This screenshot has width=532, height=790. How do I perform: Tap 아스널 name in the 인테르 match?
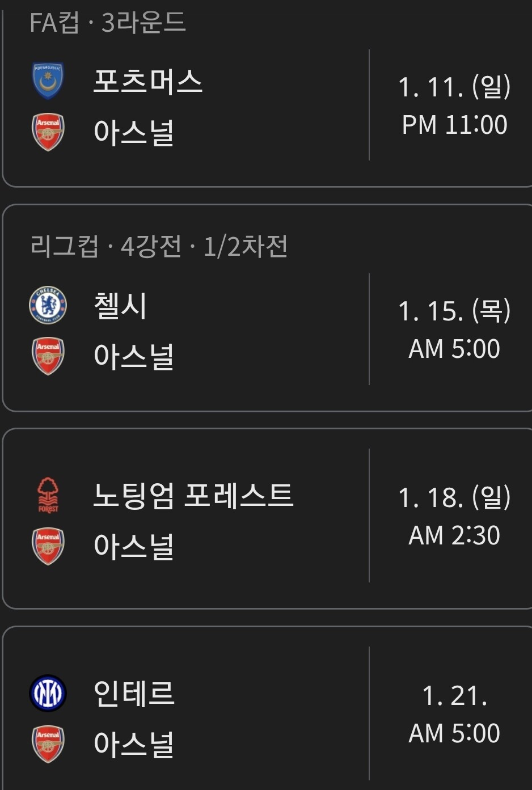(x=134, y=744)
